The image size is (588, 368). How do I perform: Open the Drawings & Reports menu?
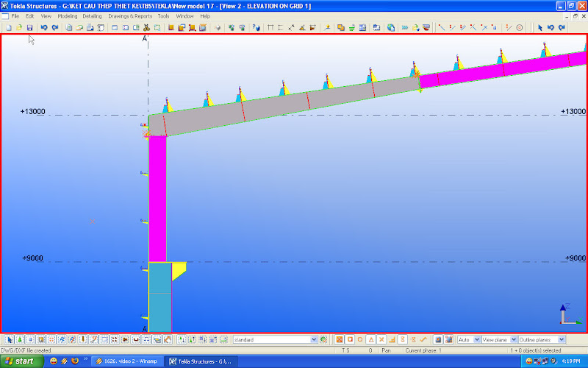pos(130,15)
